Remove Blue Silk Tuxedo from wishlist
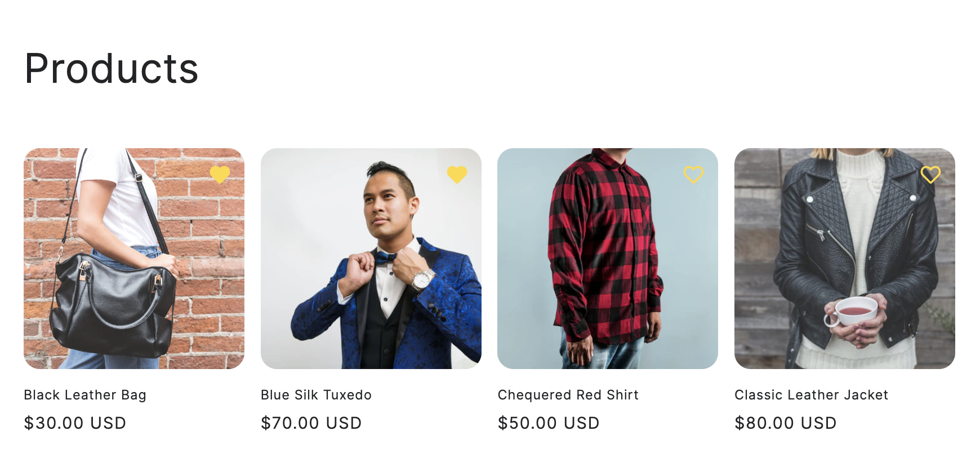Image resolution: width=980 pixels, height=453 pixels. [x=457, y=175]
